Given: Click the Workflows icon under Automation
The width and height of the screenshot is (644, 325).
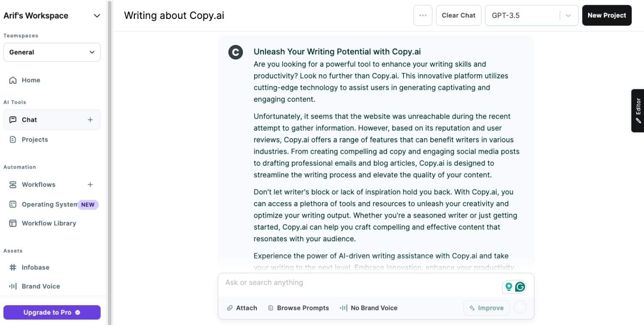Looking at the screenshot, I should tap(12, 184).
